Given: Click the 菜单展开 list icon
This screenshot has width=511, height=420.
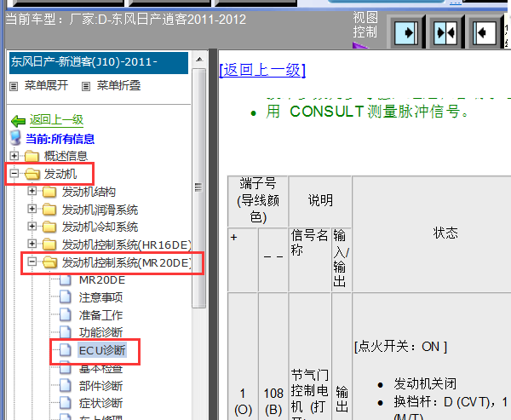Looking at the screenshot, I should pos(14,86).
